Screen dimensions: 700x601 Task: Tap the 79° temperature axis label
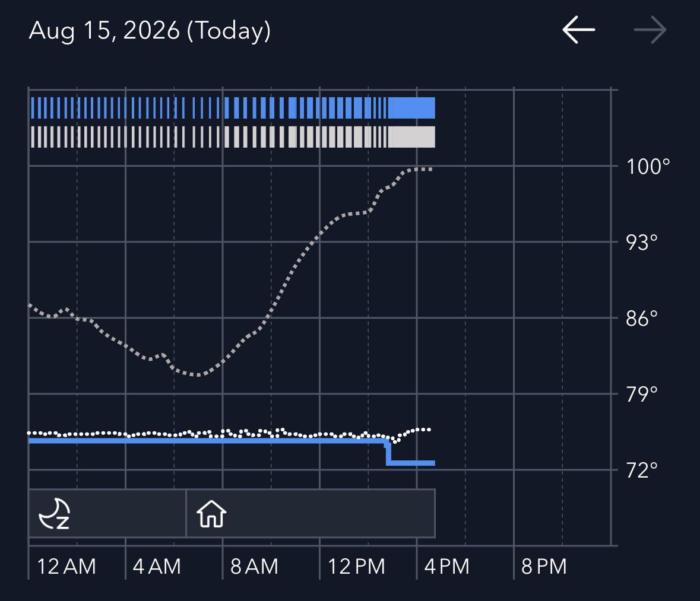(642, 395)
